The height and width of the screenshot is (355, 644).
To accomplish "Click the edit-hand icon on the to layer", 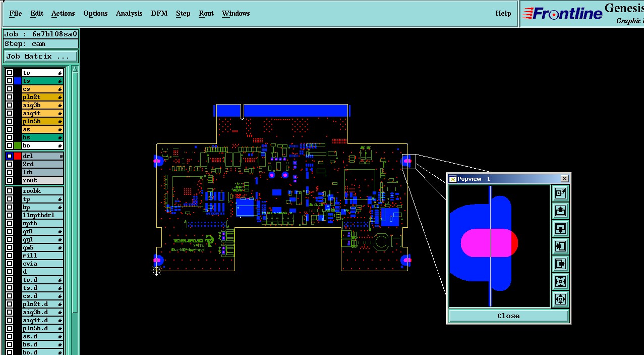I will tap(60, 73).
